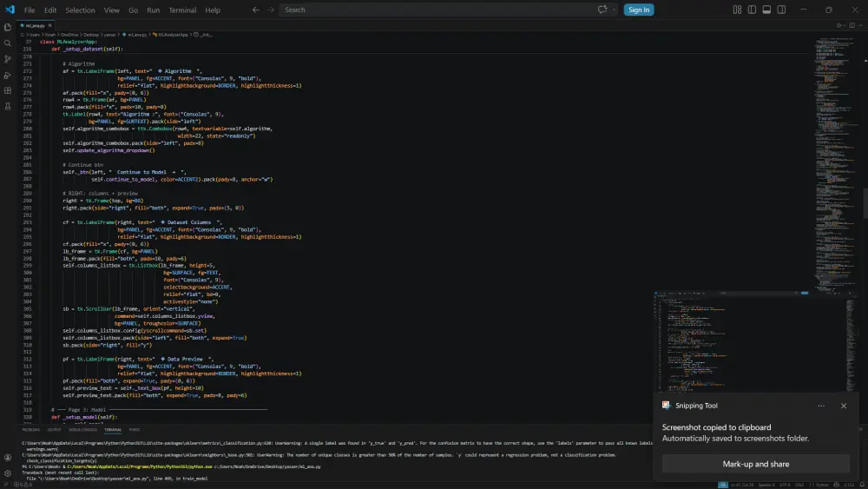
Task: Open the Edit menu
Action: (50, 10)
